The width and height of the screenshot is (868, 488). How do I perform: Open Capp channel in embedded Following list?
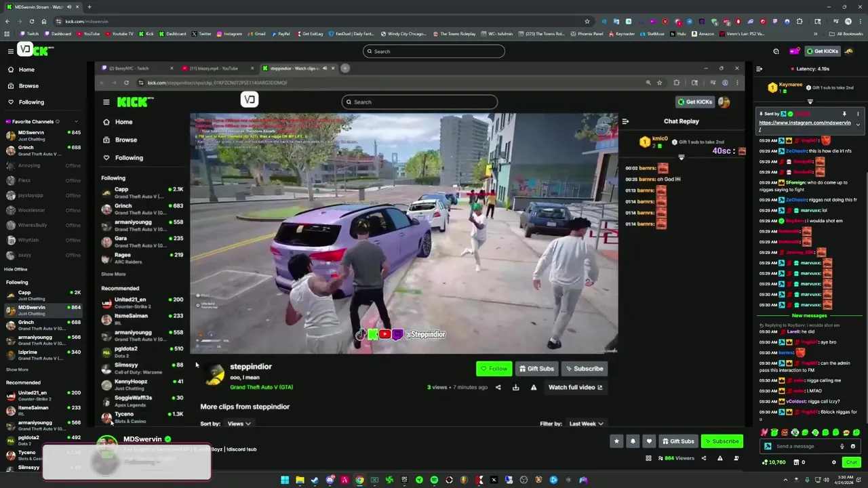click(x=142, y=193)
